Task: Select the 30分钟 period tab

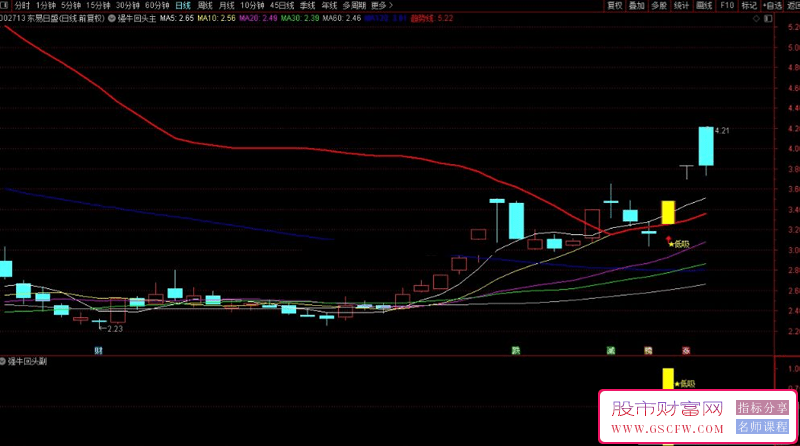Action: tap(128, 5)
